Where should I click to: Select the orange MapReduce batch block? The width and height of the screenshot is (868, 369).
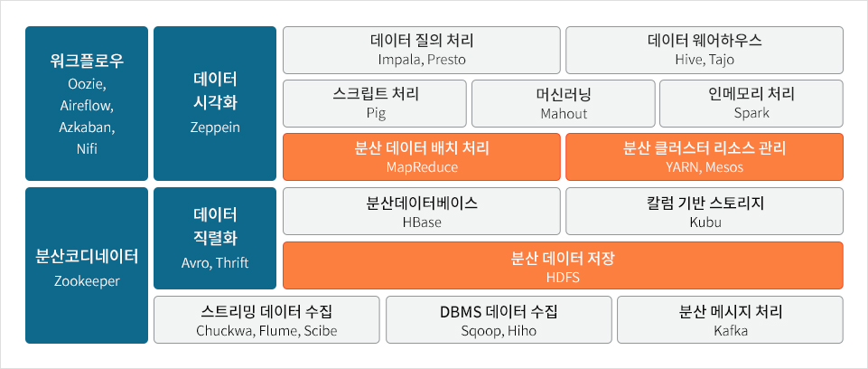pyautogui.click(x=421, y=156)
